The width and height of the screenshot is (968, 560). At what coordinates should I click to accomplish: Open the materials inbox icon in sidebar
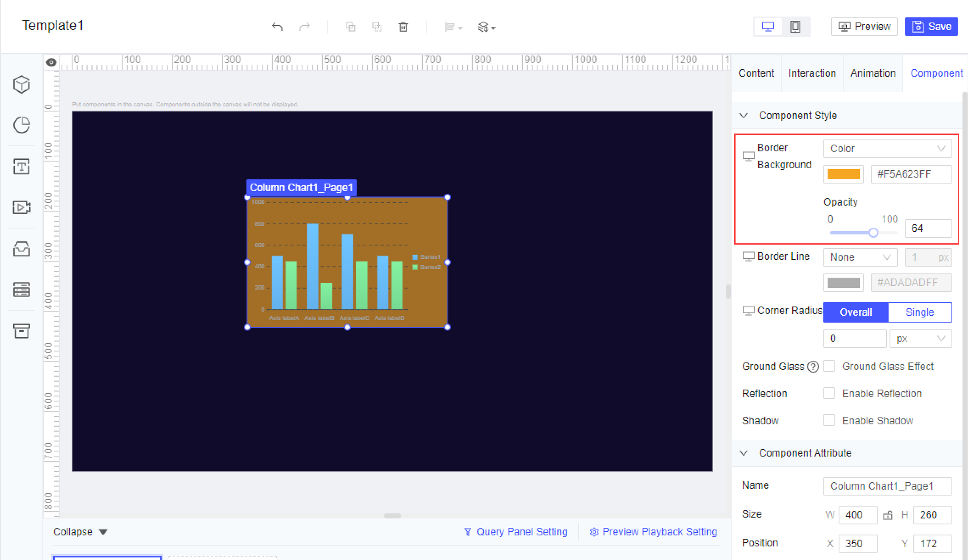pyautogui.click(x=21, y=249)
